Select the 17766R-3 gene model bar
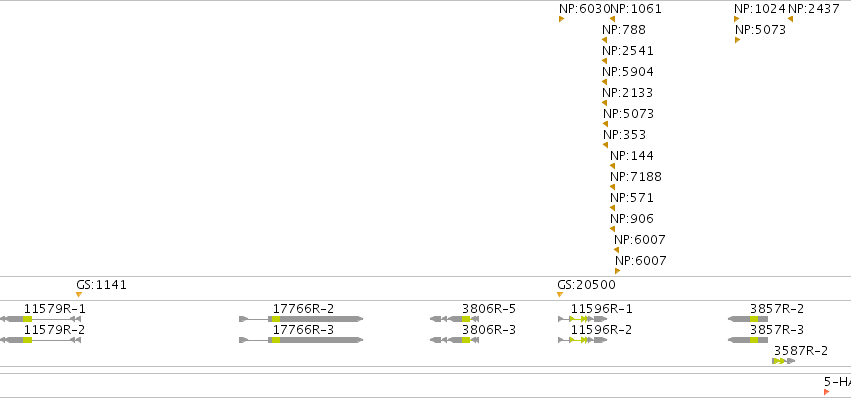Screen dimensions: 851x398 tap(301, 340)
